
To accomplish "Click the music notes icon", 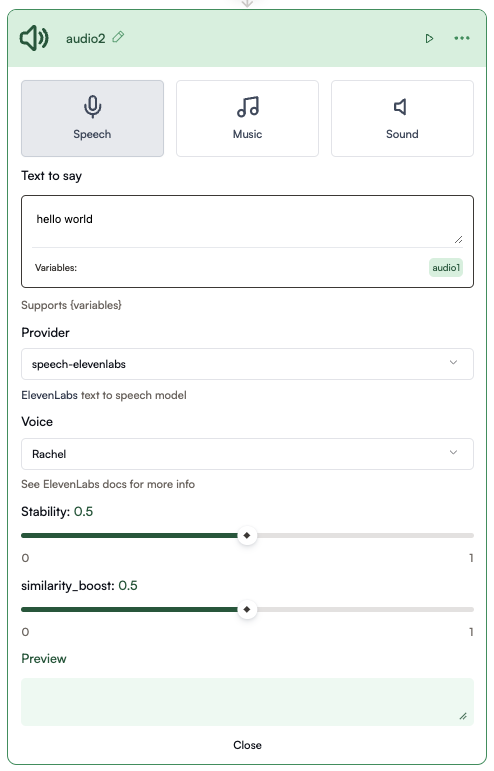I will click(x=248, y=107).
